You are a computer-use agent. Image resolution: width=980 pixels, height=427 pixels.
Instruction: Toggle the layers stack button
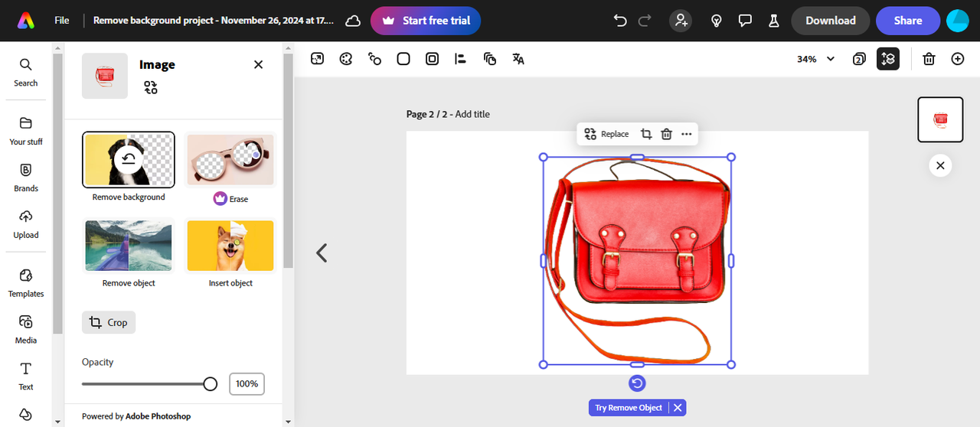(888, 59)
